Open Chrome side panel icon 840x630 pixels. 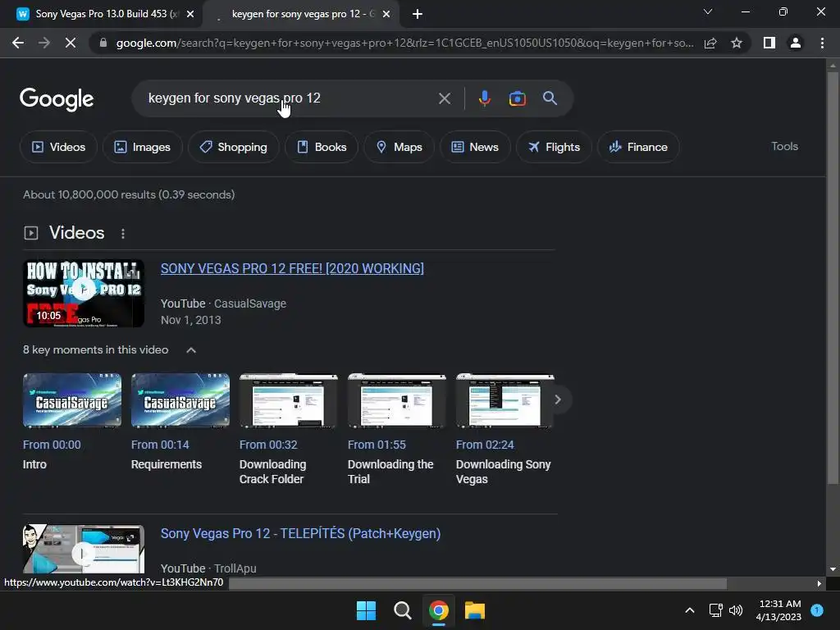769,43
